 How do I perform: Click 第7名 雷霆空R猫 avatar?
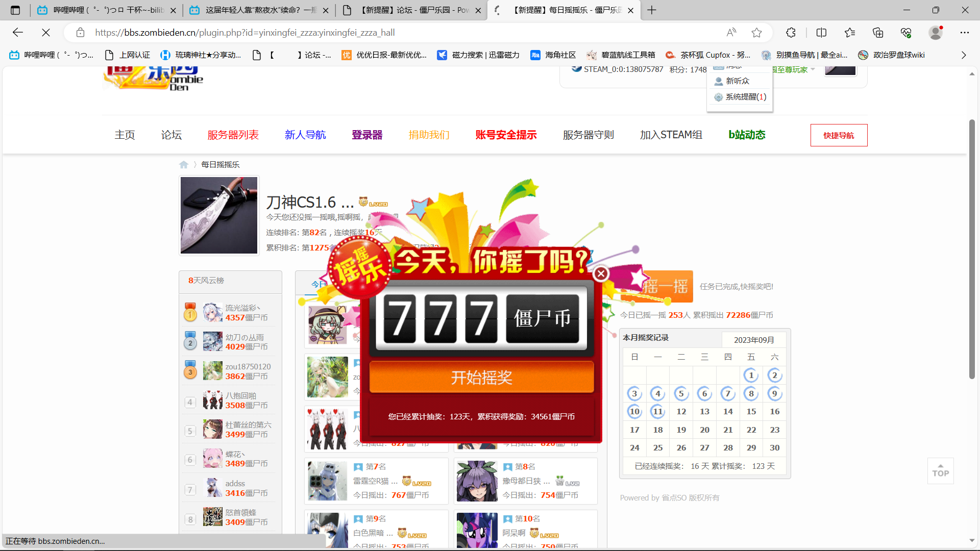tap(327, 481)
